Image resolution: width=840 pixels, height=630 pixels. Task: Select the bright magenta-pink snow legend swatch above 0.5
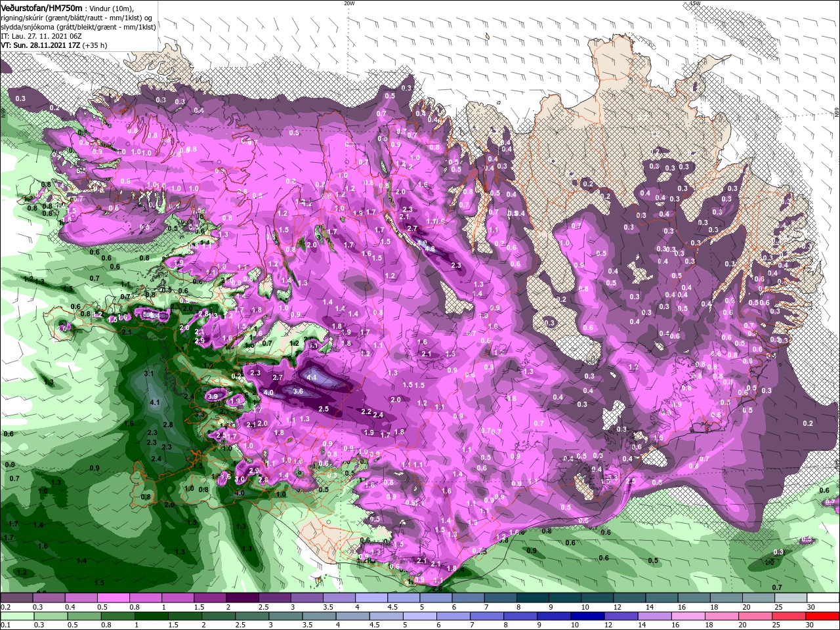click(113, 598)
